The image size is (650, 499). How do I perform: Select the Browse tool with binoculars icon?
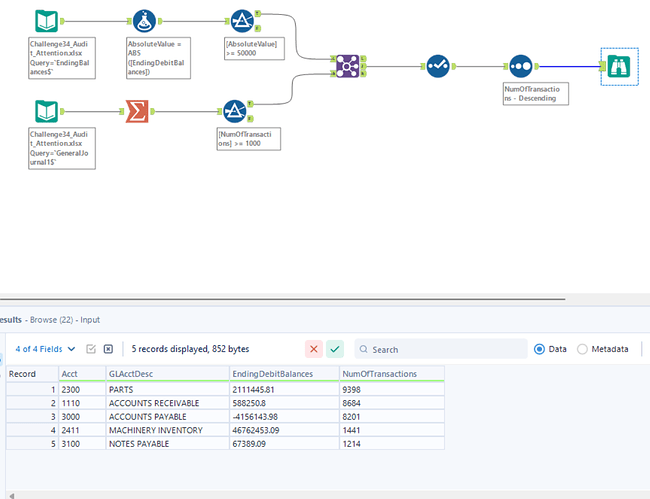[618, 66]
